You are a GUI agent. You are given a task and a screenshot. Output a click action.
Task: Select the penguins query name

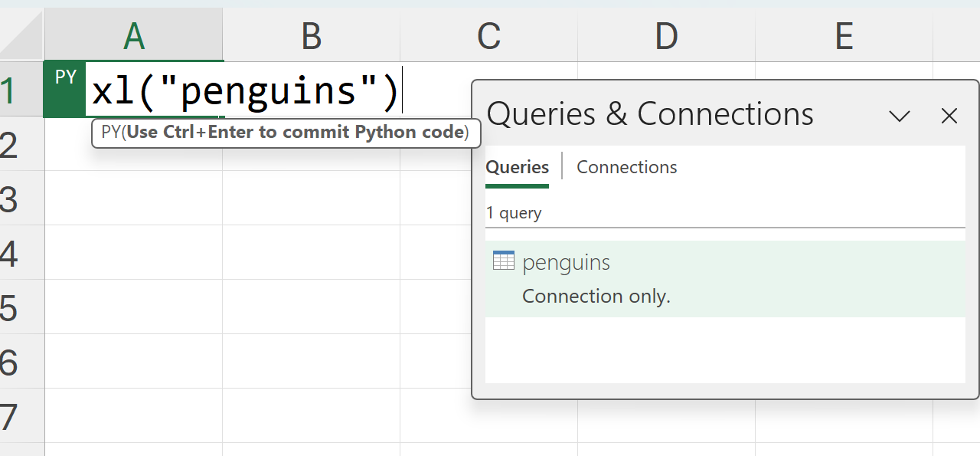click(x=566, y=263)
